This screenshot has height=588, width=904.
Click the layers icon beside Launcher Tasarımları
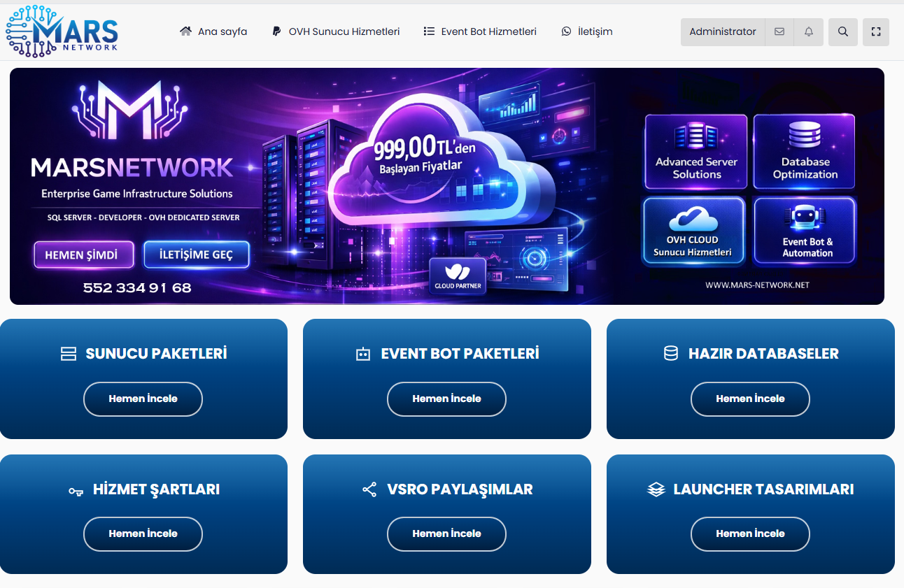[656, 489]
